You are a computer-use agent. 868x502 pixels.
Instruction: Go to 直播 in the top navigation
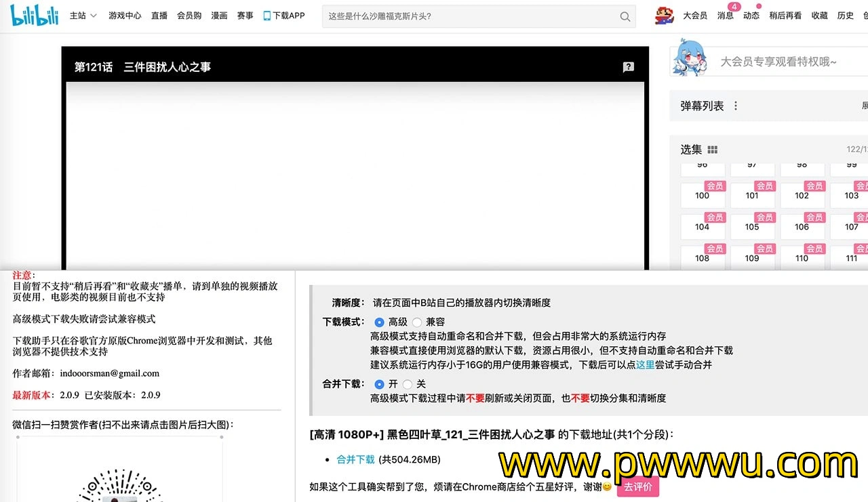point(159,16)
